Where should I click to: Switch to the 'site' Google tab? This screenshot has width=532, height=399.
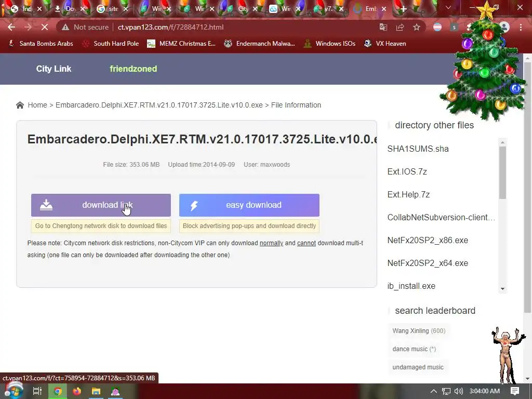[113, 9]
